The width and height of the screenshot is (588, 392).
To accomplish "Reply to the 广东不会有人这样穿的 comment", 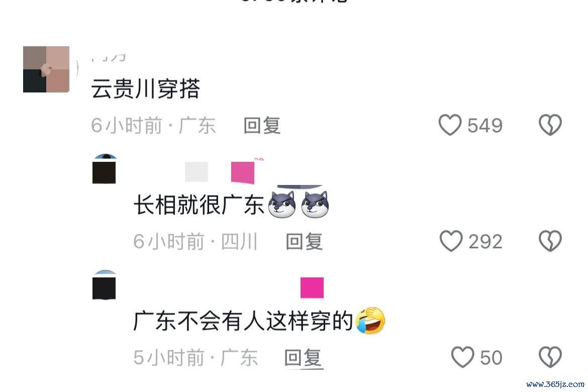I will point(304,357).
